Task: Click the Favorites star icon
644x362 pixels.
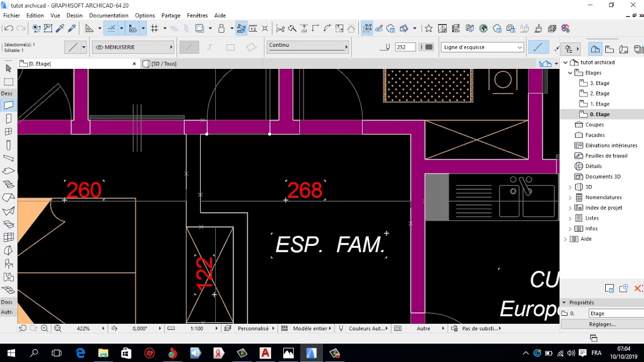Action: click(428, 29)
